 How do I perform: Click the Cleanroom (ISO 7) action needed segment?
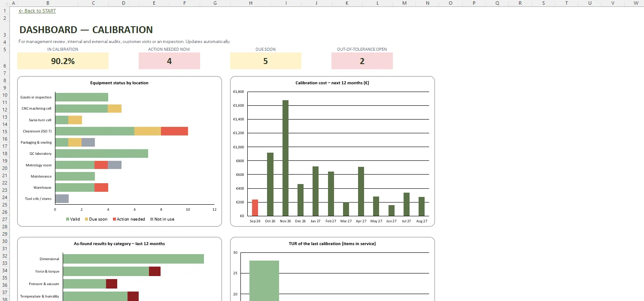(174, 131)
